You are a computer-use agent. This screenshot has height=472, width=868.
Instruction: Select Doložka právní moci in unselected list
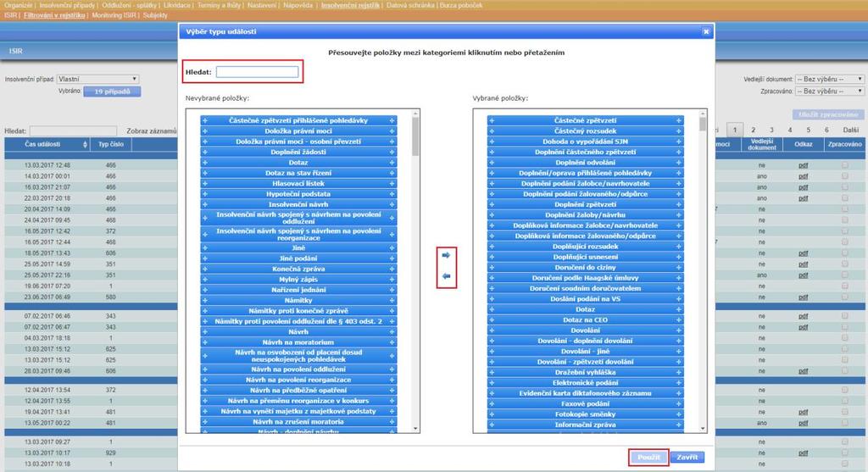tap(298, 131)
